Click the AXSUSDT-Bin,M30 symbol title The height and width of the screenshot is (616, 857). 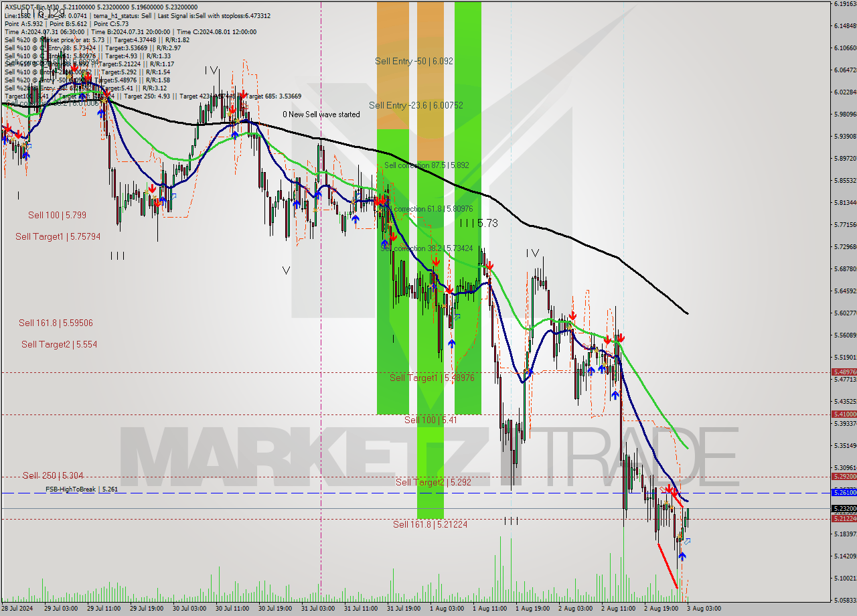(32, 6)
